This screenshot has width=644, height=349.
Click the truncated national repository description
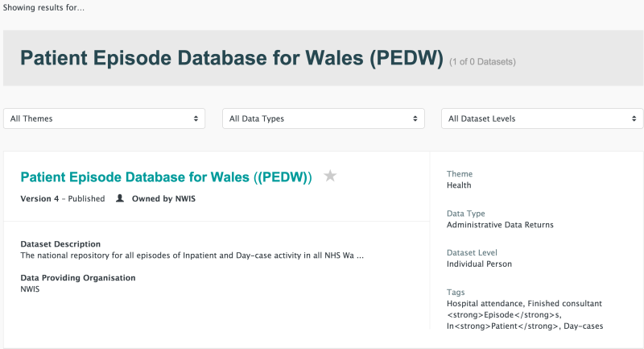(192, 256)
